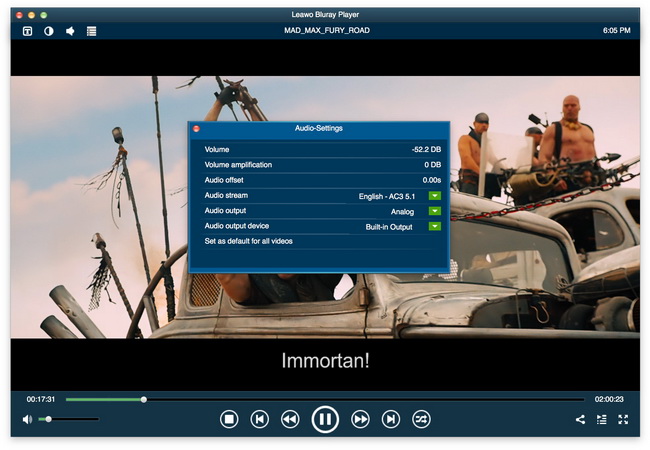Click the Volume value row in Audio-Settings
This screenshot has width=650, height=450.
[x=319, y=150]
